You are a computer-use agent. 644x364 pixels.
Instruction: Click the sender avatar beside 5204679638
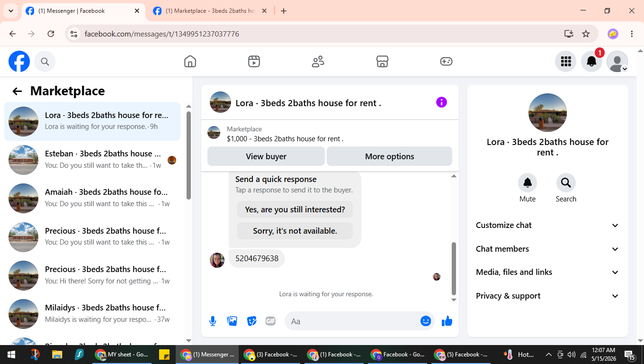[x=217, y=260]
